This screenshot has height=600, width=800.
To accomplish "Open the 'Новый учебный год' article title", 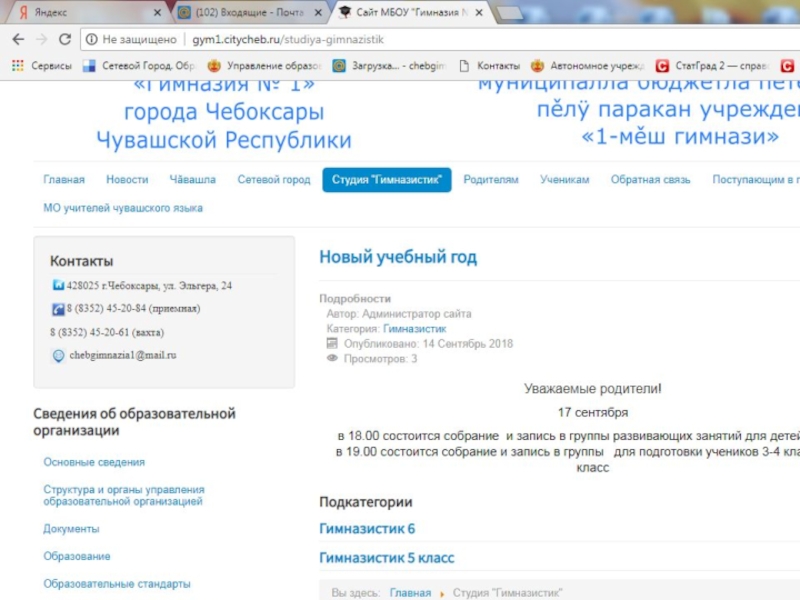I will [x=398, y=257].
